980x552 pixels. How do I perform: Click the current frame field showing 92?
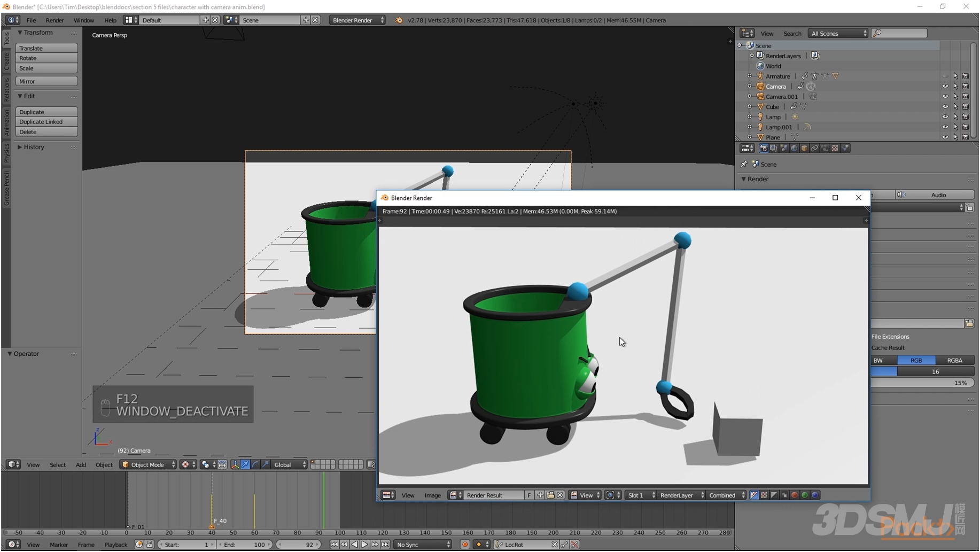tap(299, 545)
